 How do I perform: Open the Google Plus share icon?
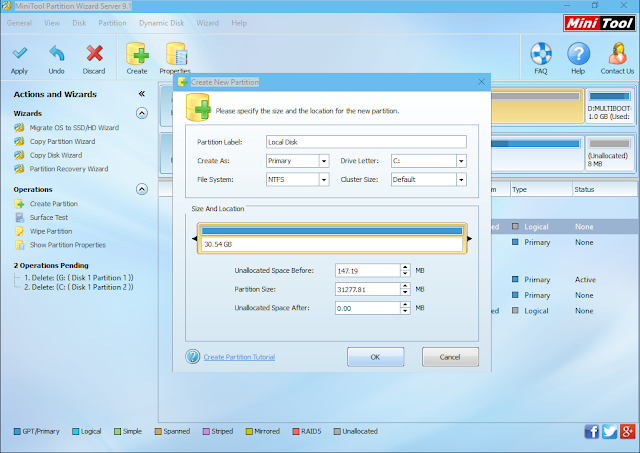click(627, 431)
